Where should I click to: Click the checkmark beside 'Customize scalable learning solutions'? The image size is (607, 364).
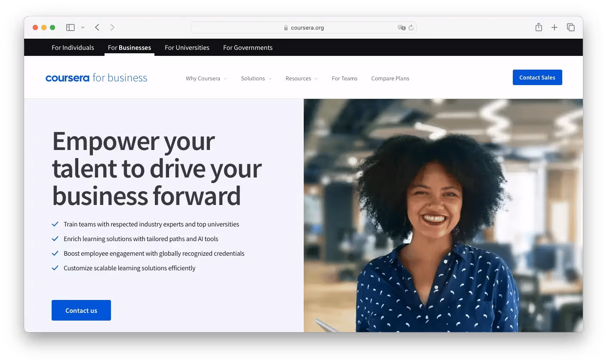click(55, 268)
